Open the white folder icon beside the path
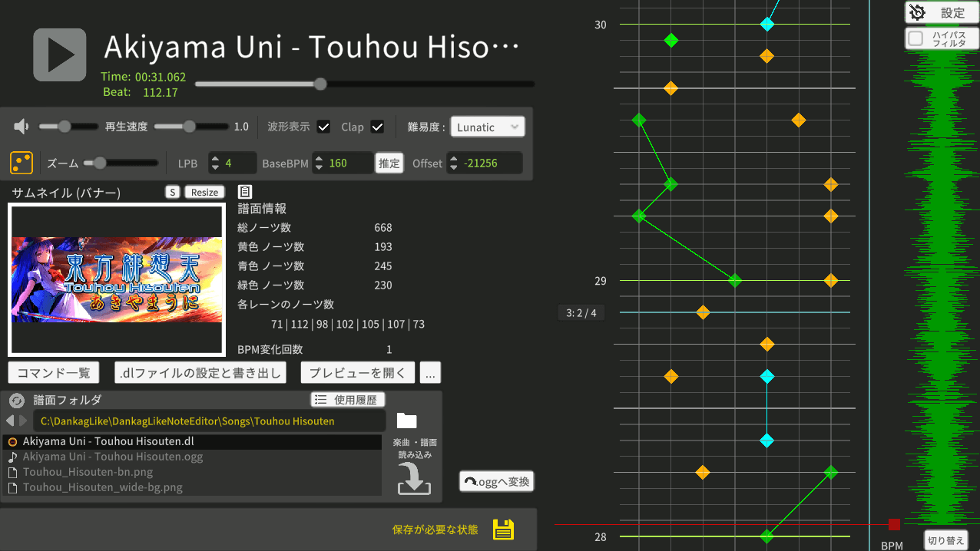Viewport: 980px width, 551px height. [406, 421]
